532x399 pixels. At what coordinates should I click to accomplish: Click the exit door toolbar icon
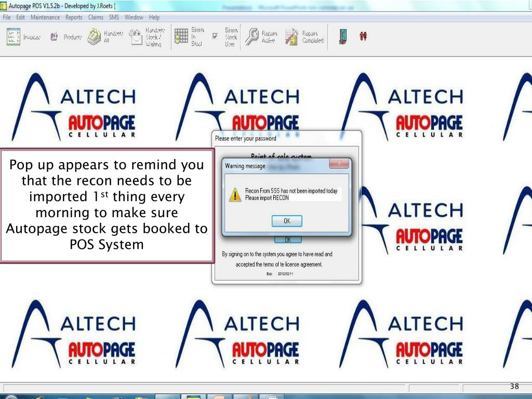[343, 36]
